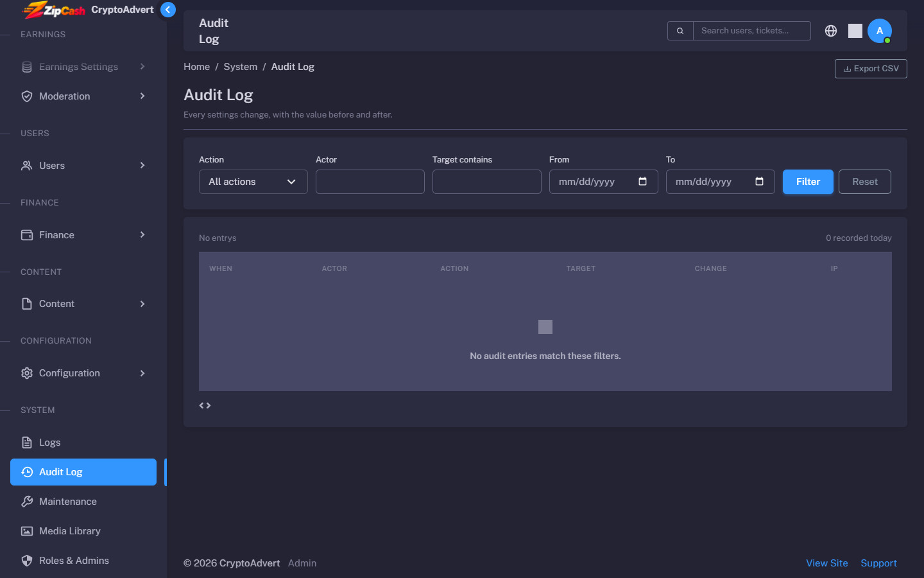Open the language globe icon
The image size is (924, 578).
point(831,31)
